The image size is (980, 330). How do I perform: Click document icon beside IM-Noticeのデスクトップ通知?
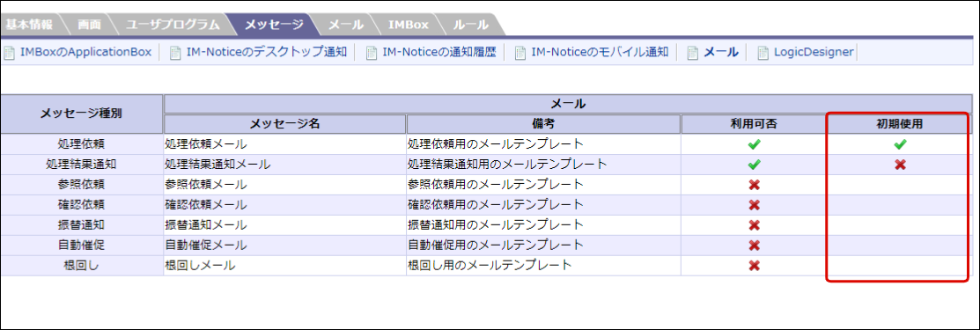tap(175, 53)
